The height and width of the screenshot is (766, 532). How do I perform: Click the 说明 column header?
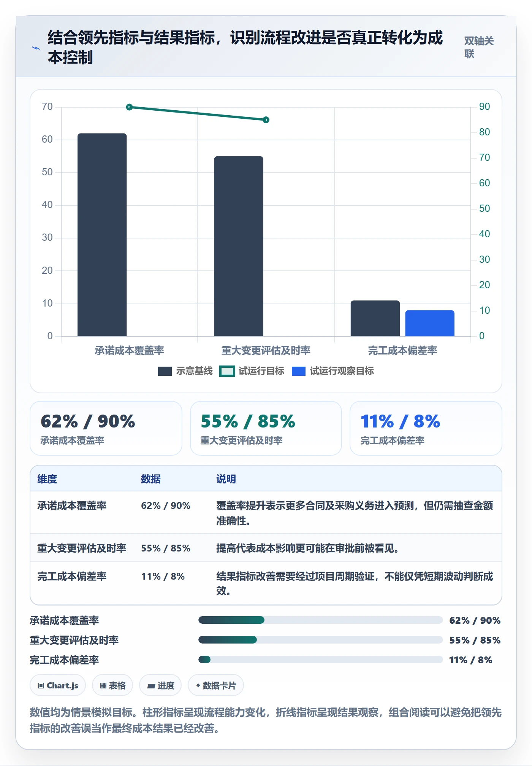226,479
